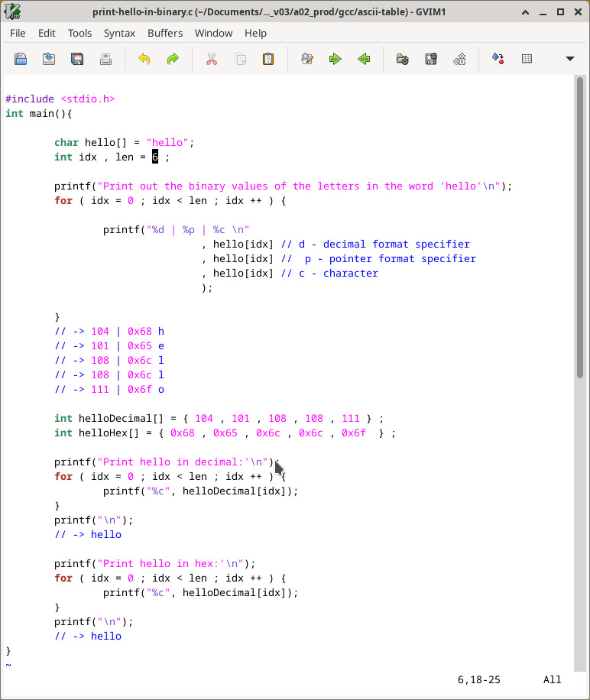This screenshot has height=700, width=590.
Task: Load a session using the toolbar icon
Action: (402, 59)
